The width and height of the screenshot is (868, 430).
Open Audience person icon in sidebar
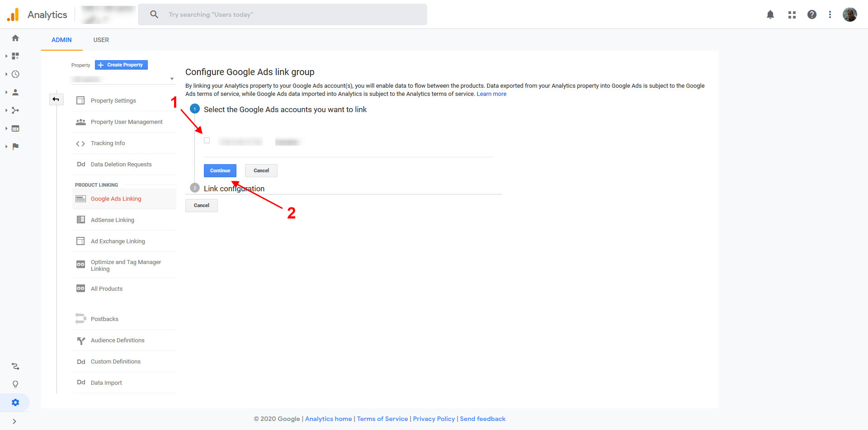click(x=15, y=92)
